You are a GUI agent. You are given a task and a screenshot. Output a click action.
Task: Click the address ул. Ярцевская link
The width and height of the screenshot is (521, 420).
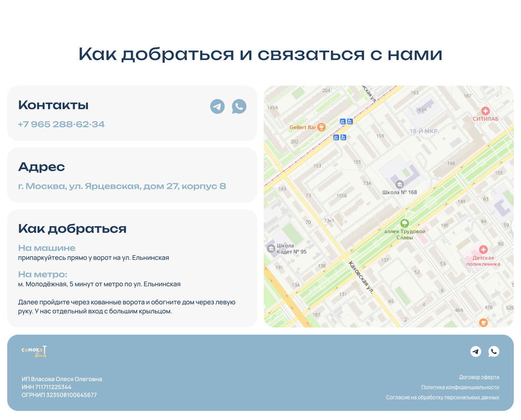122,187
